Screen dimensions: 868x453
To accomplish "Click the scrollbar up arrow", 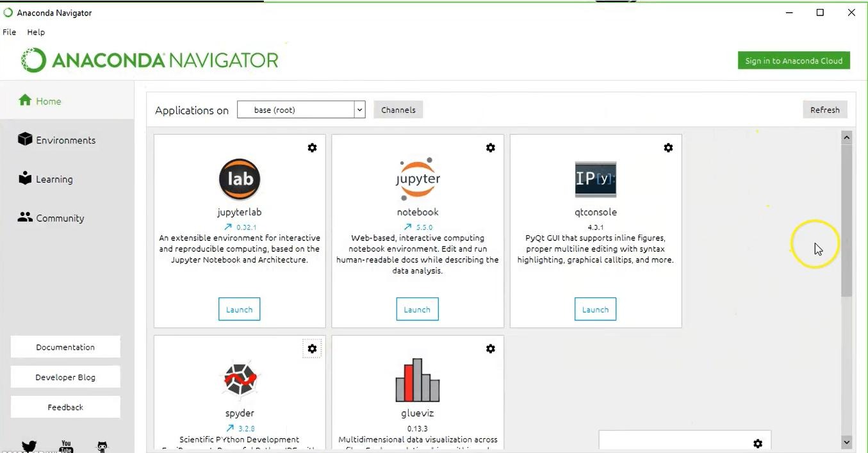I will click(847, 137).
